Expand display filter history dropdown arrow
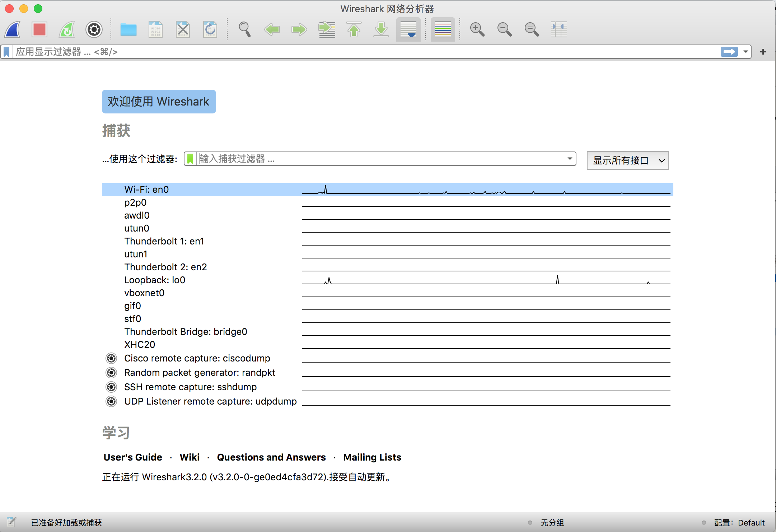776x532 pixels. [746, 52]
